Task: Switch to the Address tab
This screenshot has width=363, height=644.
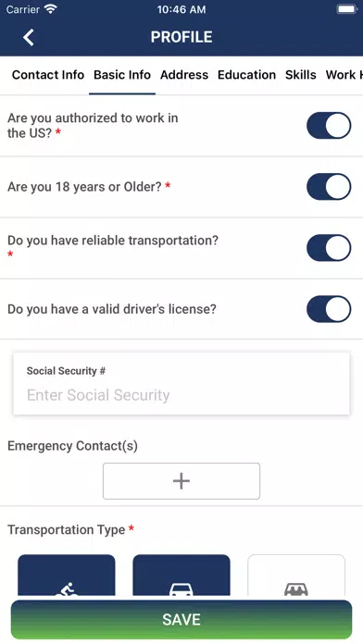Action: [184, 75]
